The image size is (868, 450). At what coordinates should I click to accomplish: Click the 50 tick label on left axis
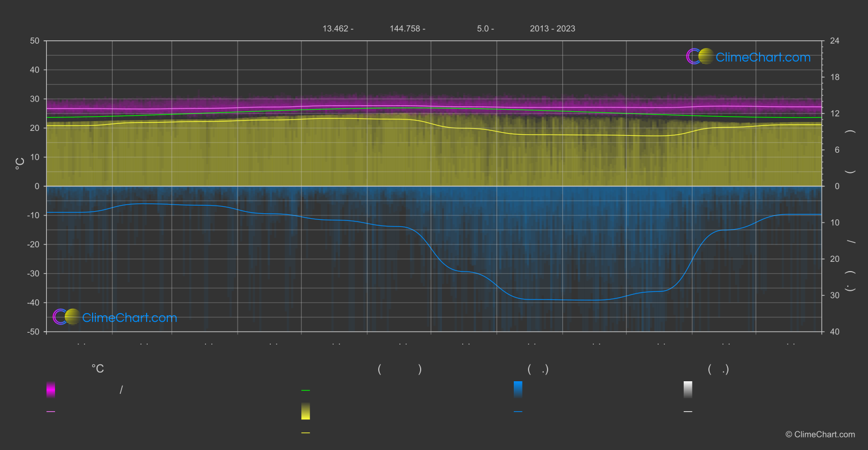click(35, 41)
